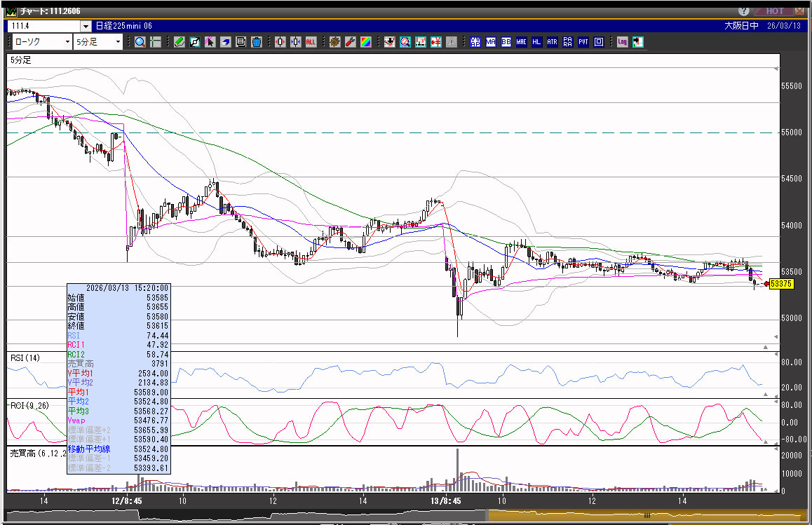Viewport: 812px width, 525px height.
Task: Click the blue trash can delete icon
Action: point(256,42)
